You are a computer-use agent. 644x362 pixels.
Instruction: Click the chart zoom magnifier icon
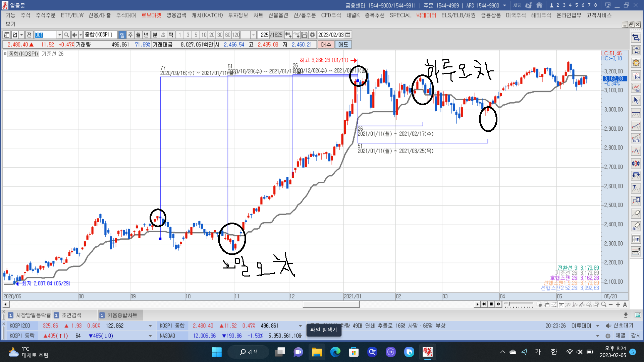click(x=604, y=304)
